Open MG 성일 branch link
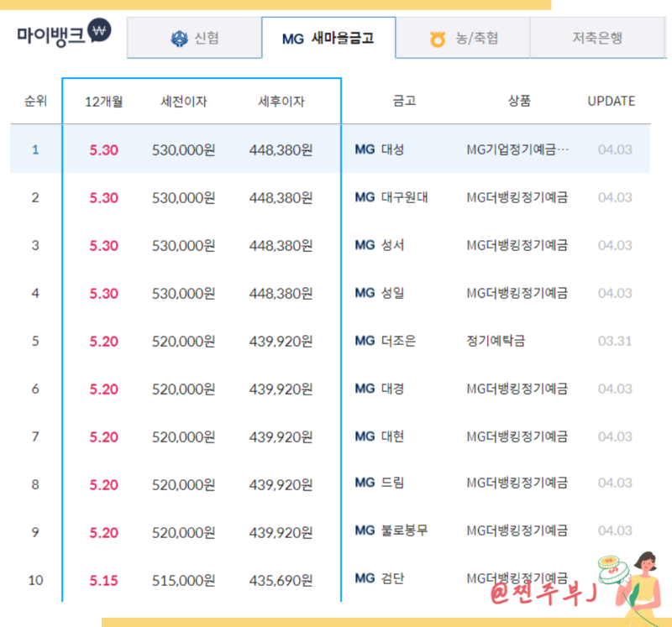The width and height of the screenshot is (672, 627). [380, 293]
